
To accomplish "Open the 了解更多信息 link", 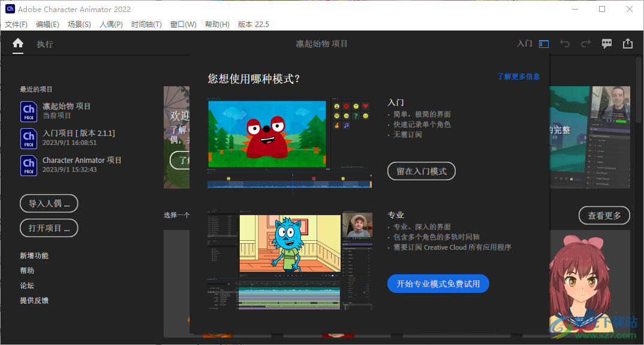I will pos(518,76).
